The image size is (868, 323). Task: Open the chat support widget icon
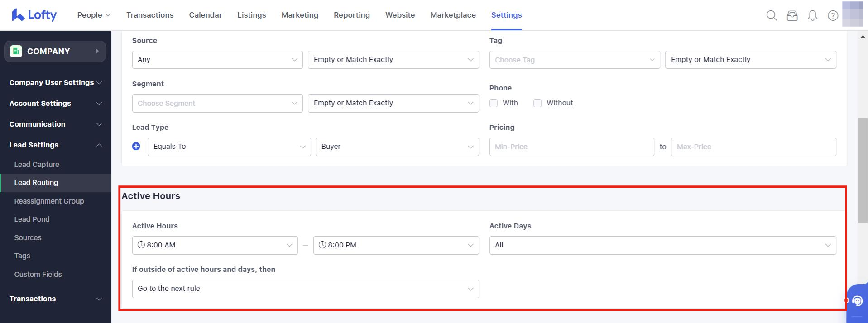[857, 301]
